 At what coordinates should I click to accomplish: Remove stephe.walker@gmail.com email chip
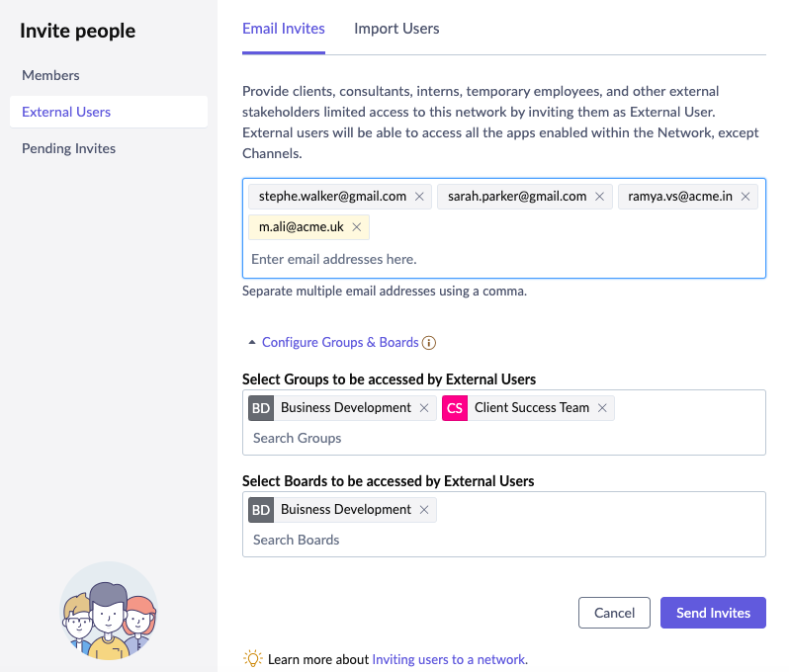tap(419, 197)
